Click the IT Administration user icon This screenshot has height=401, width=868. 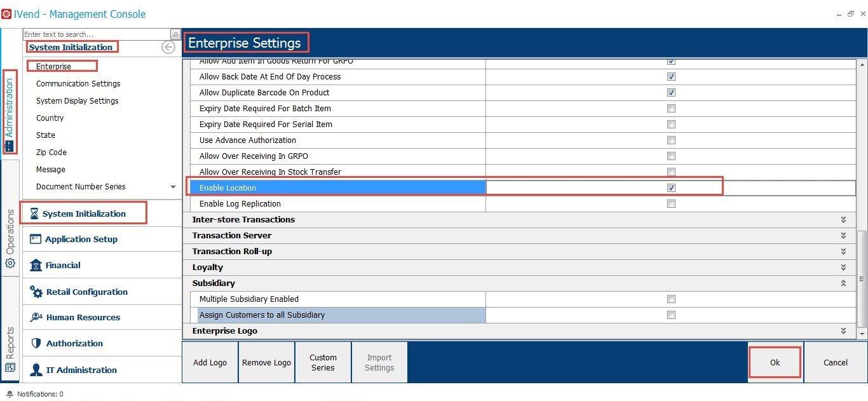pos(36,370)
